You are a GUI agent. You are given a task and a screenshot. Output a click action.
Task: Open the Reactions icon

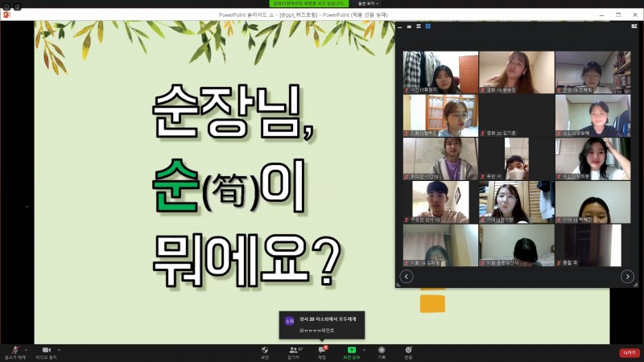[x=408, y=352]
